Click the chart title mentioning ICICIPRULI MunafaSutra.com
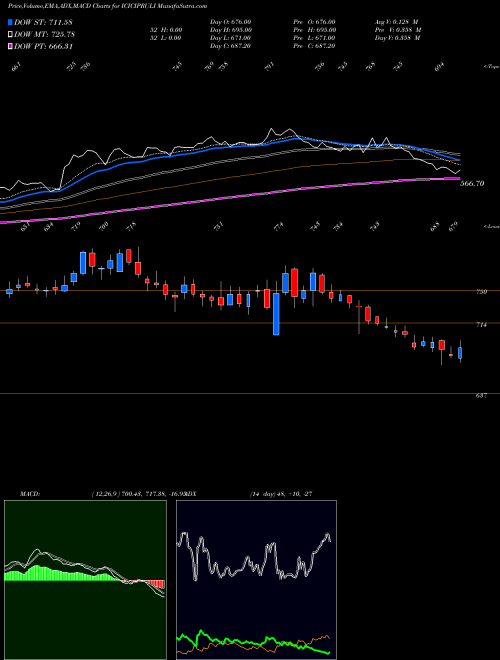Screen dimensions: 500x660 coord(107,6)
